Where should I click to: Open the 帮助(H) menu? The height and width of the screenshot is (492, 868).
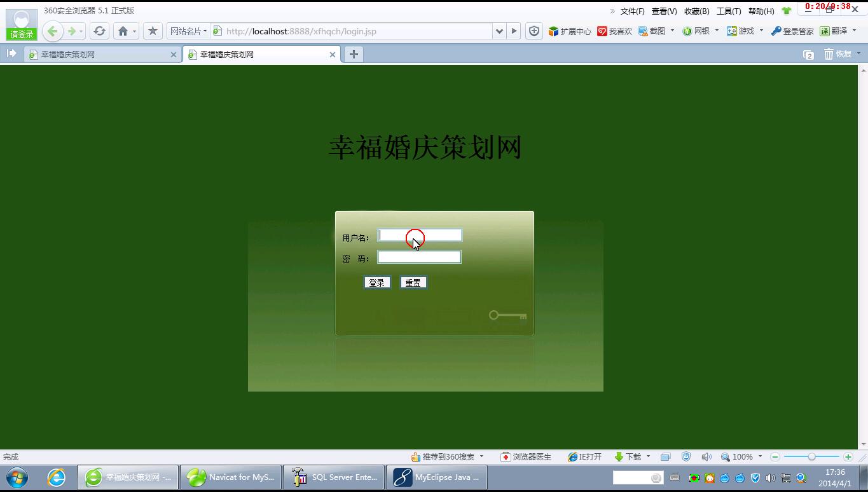761,11
